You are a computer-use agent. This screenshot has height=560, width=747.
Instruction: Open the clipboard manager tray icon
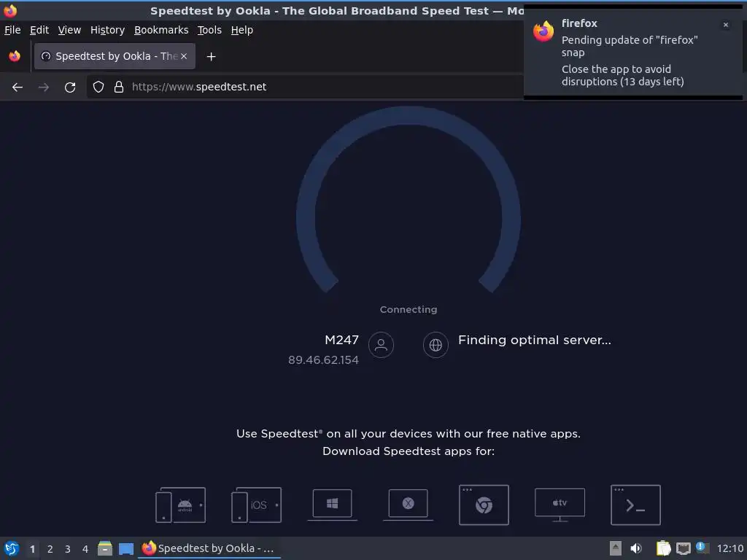pyautogui.click(x=663, y=548)
